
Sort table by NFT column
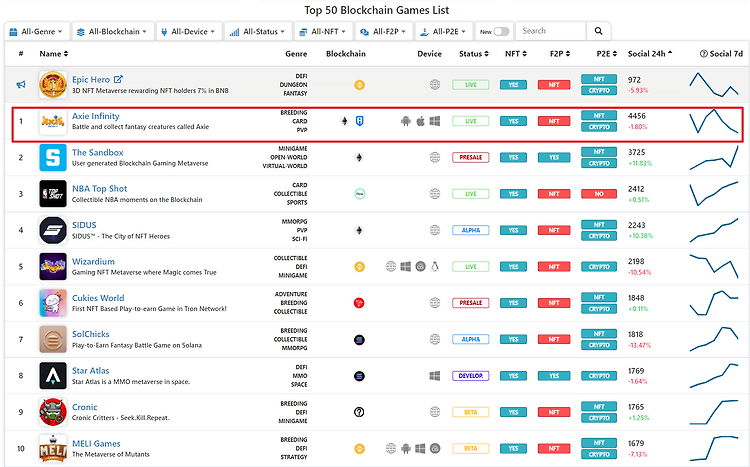(x=516, y=54)
